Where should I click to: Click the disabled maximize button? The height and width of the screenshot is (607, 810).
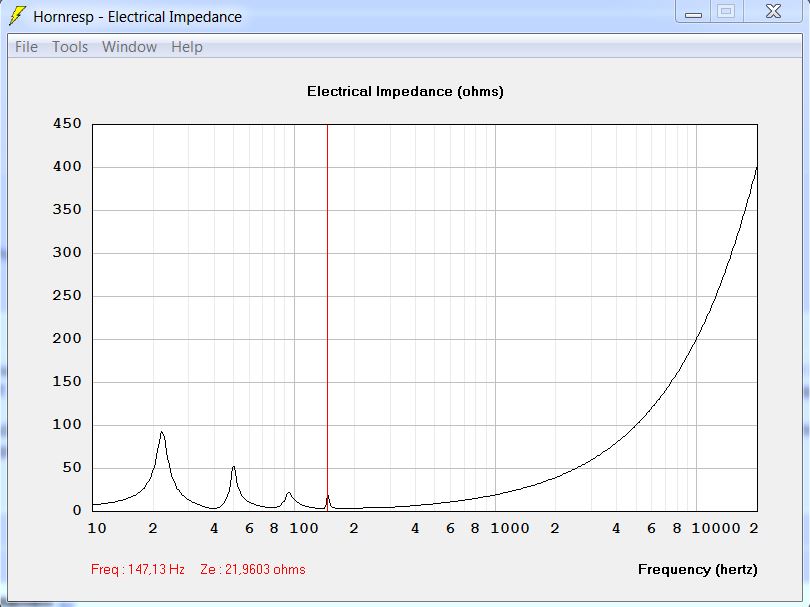[x=726, y=11]
